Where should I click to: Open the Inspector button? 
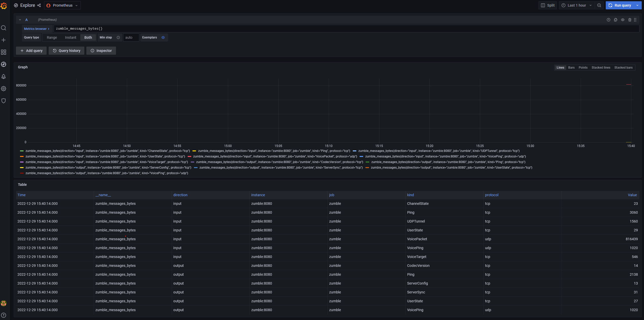101,51
